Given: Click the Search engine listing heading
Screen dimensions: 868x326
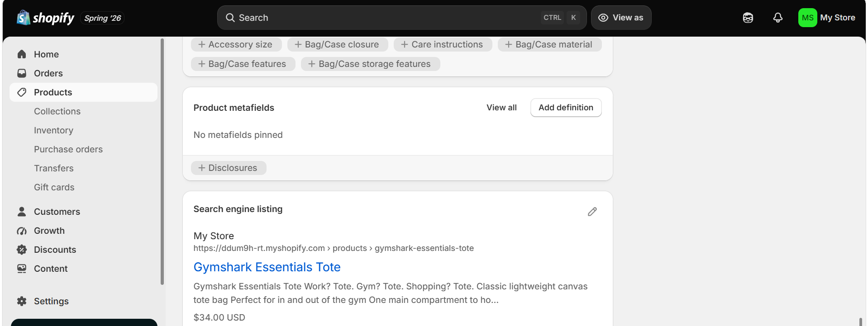Looking at the screenshot, I should (x=238, y=209).
